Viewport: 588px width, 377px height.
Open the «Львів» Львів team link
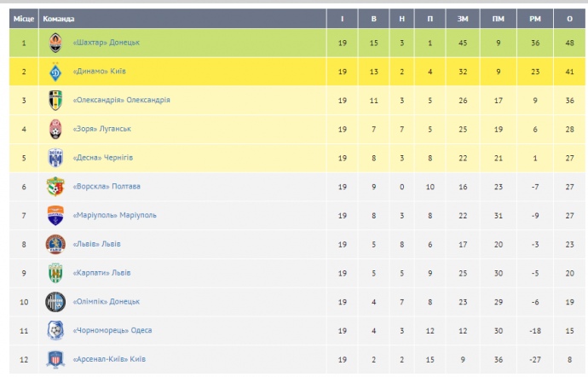[x=97, y=244]
